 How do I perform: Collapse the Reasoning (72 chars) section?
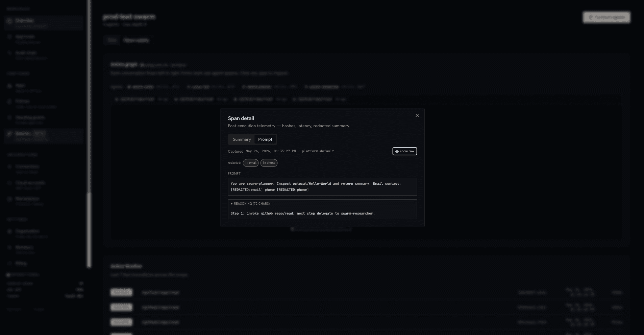click(250, 204)
